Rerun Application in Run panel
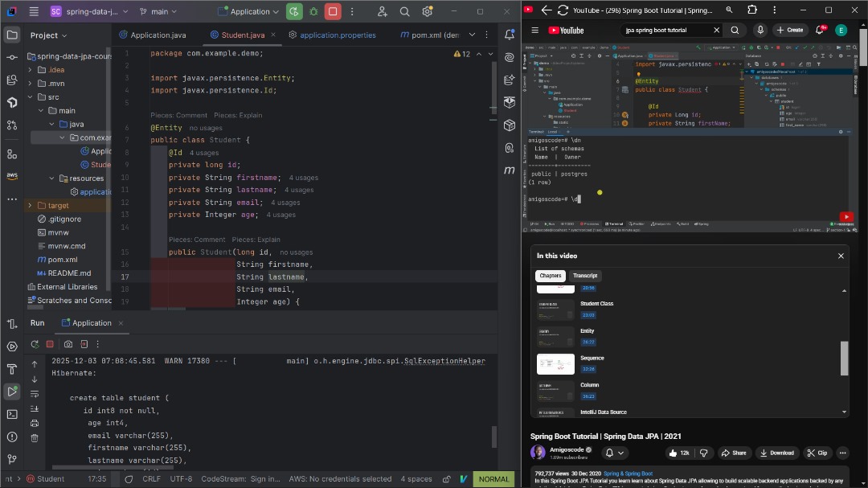Screen dimensions: 868x488 pos(35,344)
